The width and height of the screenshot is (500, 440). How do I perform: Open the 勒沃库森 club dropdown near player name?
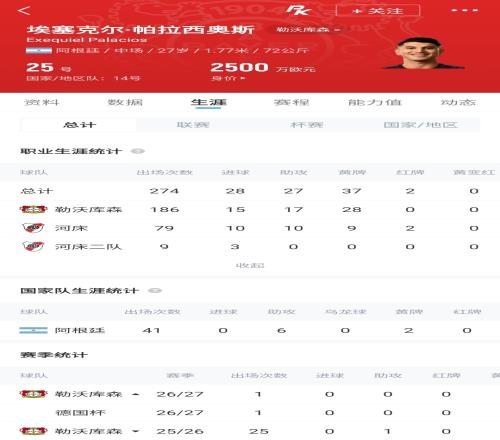tap(308, 30)
